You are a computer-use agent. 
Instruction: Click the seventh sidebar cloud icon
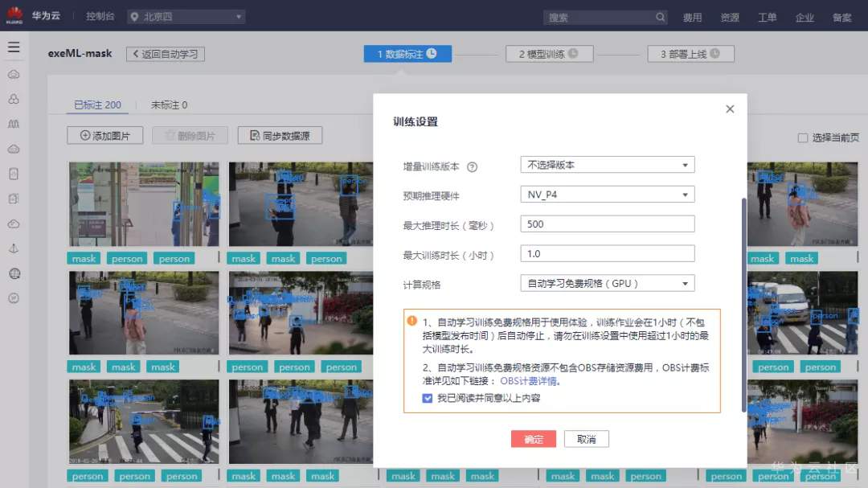click(14, 223)
